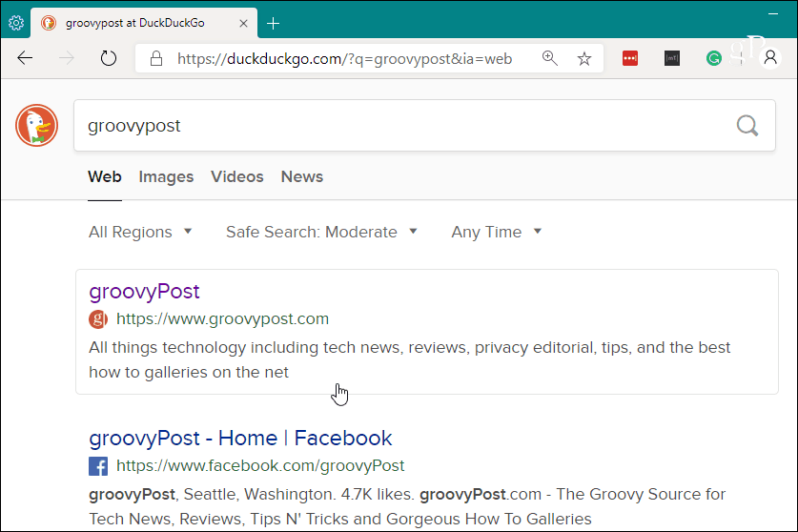Image resolution: width=798 pixels, height=532 pixels.
Task: Go back to the previous page
Action: click(25, 58)
